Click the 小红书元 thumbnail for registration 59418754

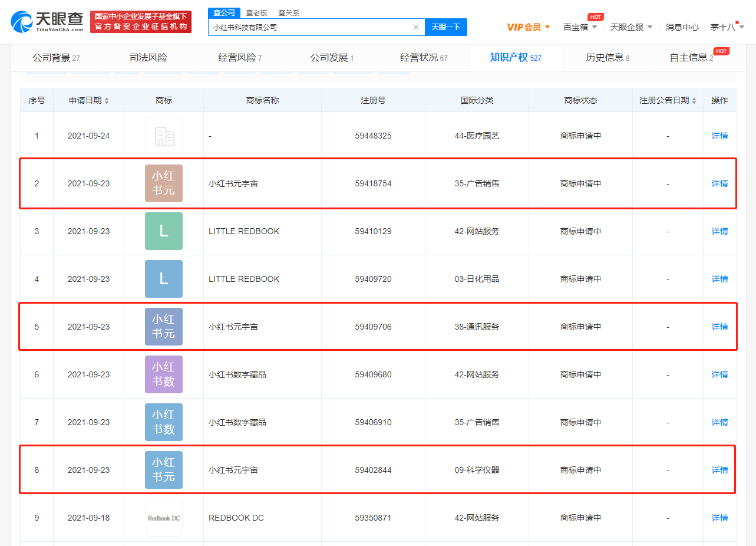(x=164, y=183)
